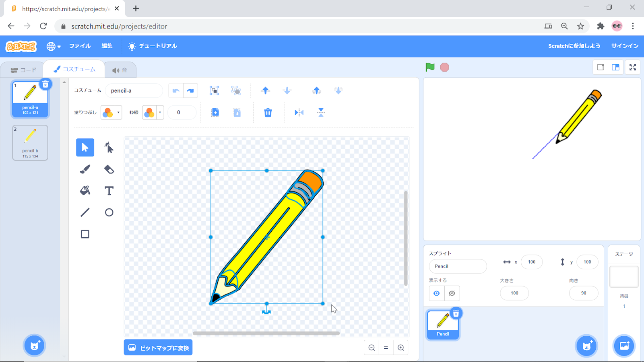Click the sprite y position field
This screenshot has height=362, width=644.
[x=588, y=262]
